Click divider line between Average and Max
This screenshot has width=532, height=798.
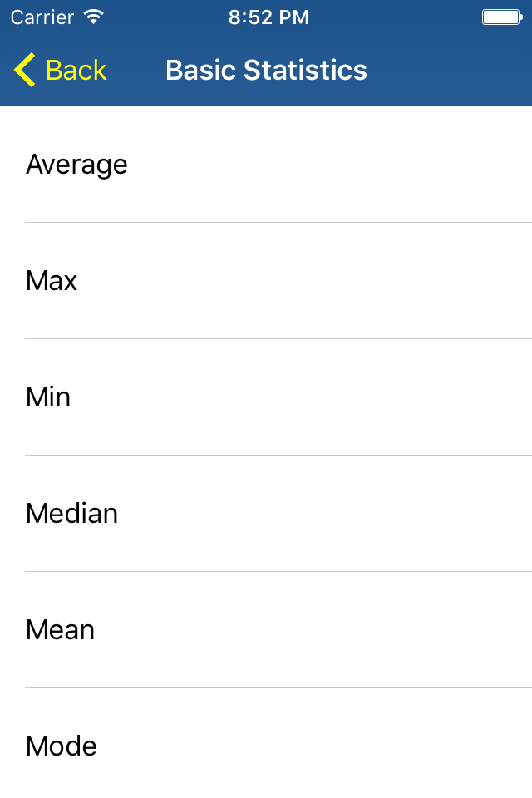(x=278, y=223)
